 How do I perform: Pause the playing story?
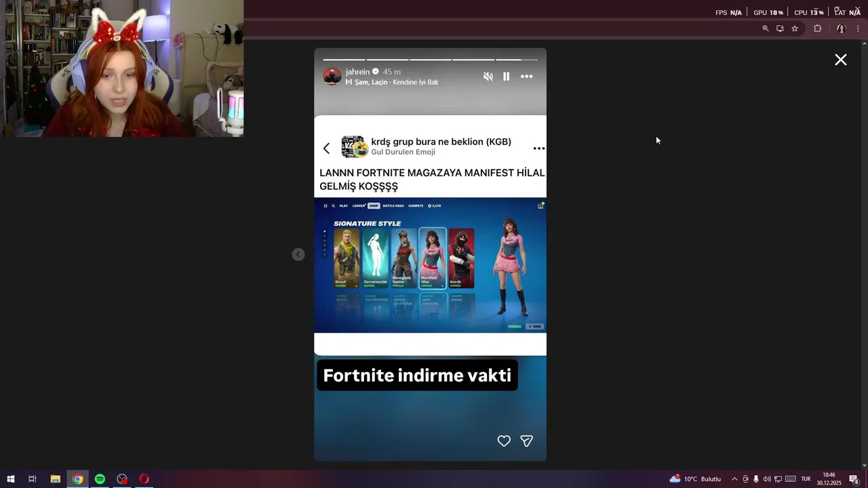pos(506,77)
